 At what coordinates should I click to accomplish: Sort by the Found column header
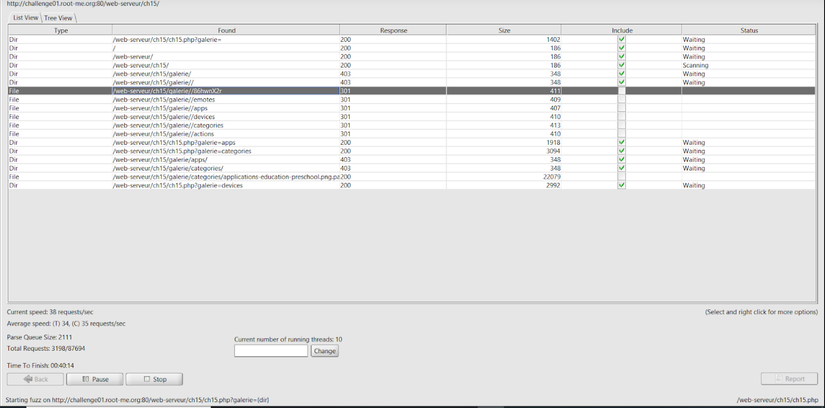point(226,31)
